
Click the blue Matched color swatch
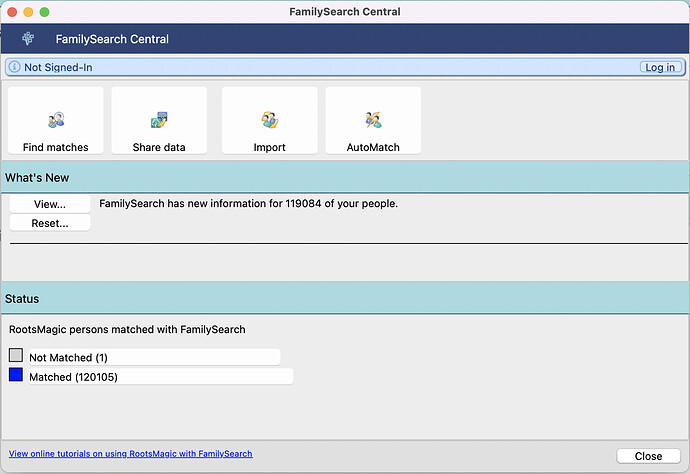(16, 375)
